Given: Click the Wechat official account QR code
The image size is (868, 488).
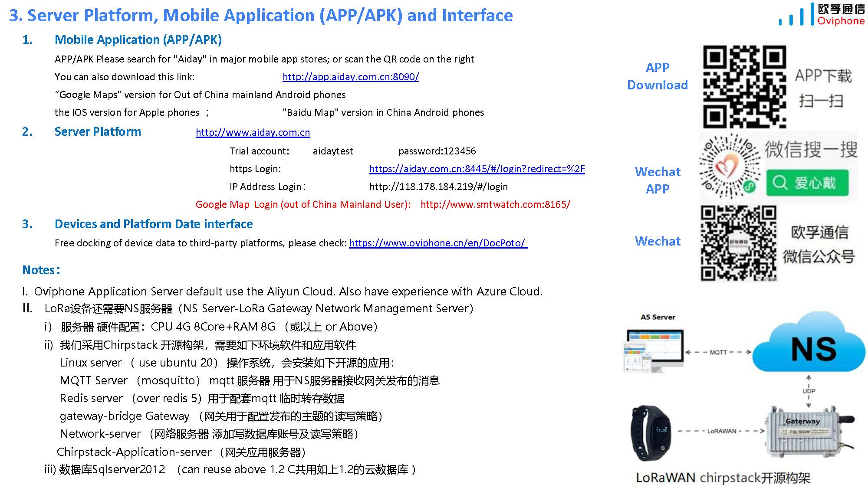Looking at the screenshot, I should (739, 243).
